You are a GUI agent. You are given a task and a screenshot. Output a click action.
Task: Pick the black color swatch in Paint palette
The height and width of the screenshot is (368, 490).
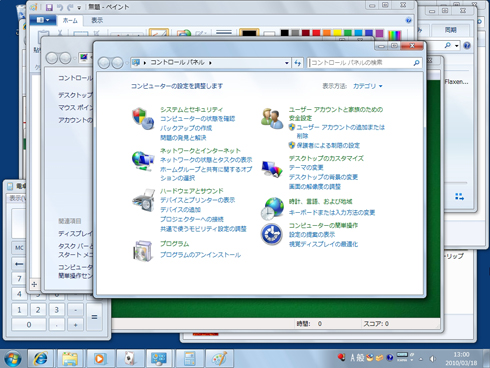pos(284,33)
